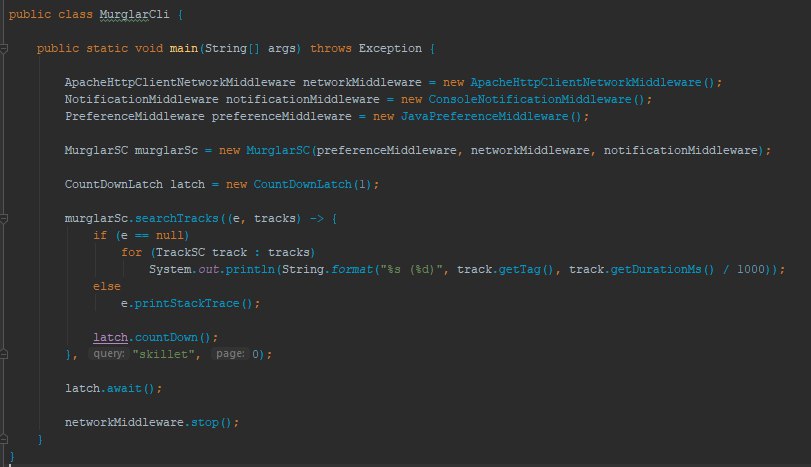This screenshot has width=811, height=467.
Task: Click the 'query:' parameter hint
Action: click(x=109, y=354)
